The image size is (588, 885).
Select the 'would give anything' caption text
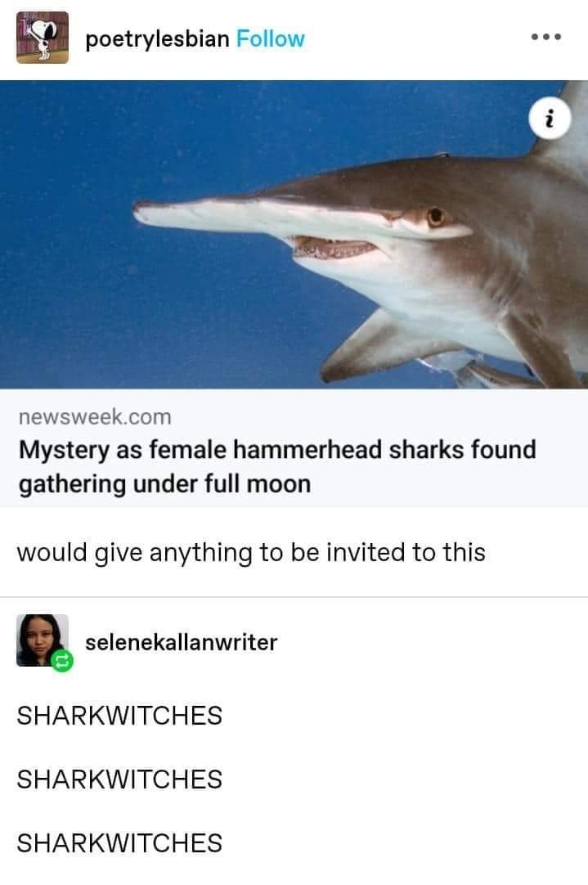pyautogui.click(x=251, y=552)
